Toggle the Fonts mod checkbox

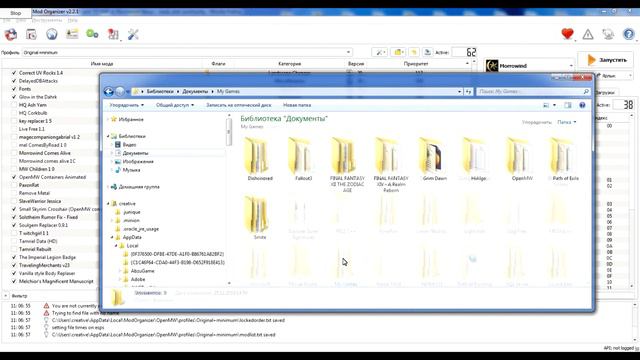click(x=14, y=89)
